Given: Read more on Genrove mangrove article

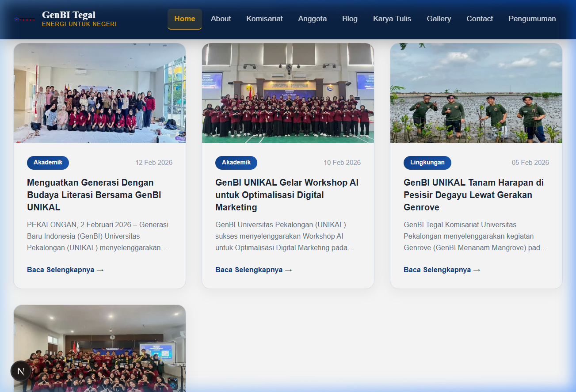Looking at the screenshot, I should (x=442, y=270).
